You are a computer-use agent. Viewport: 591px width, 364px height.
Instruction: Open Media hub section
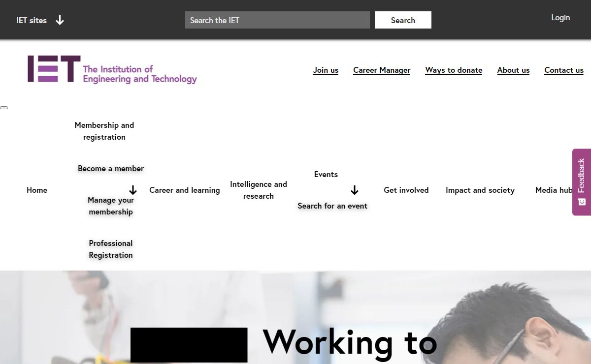554,190
